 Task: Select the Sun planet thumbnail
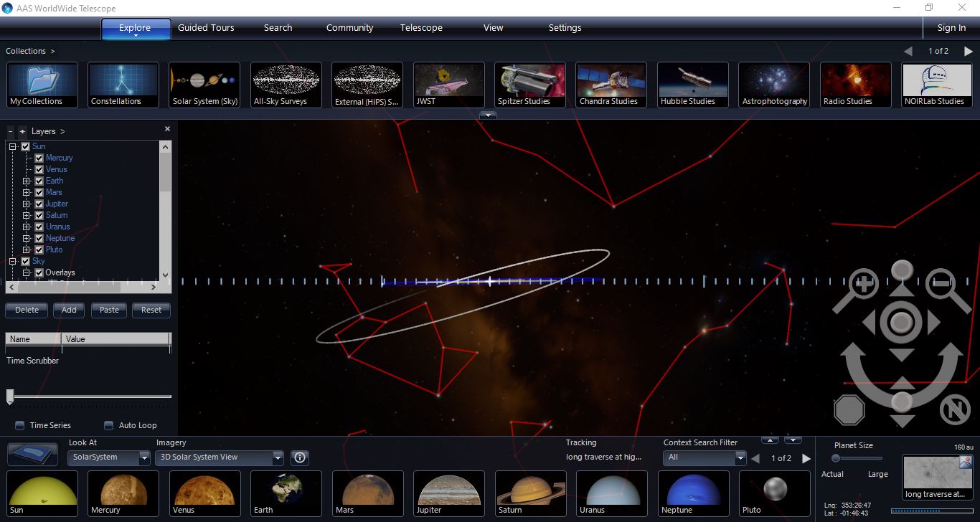point(42,493)
